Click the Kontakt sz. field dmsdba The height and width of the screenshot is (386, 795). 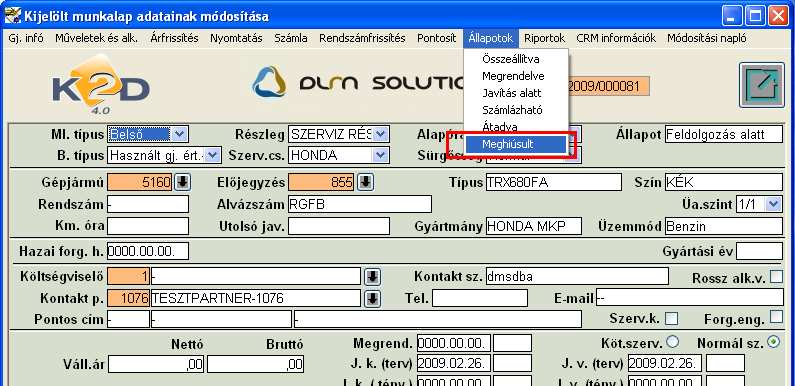(577, 276)
